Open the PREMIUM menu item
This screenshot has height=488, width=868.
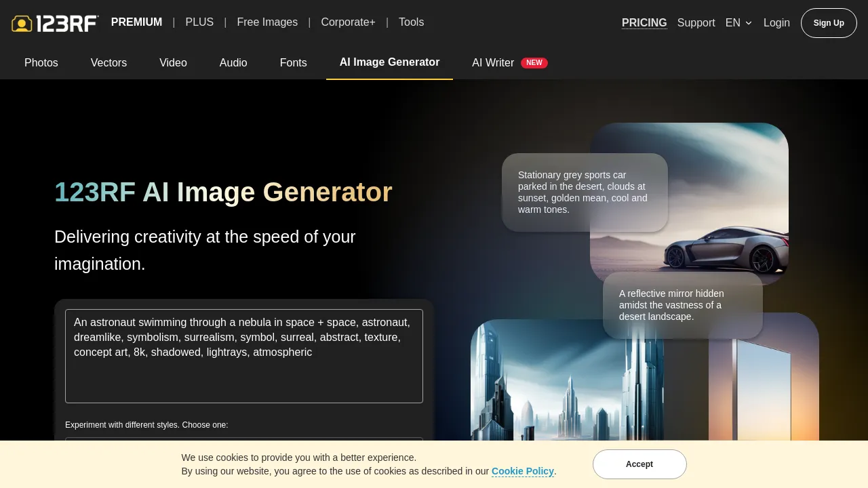(136, 22)
